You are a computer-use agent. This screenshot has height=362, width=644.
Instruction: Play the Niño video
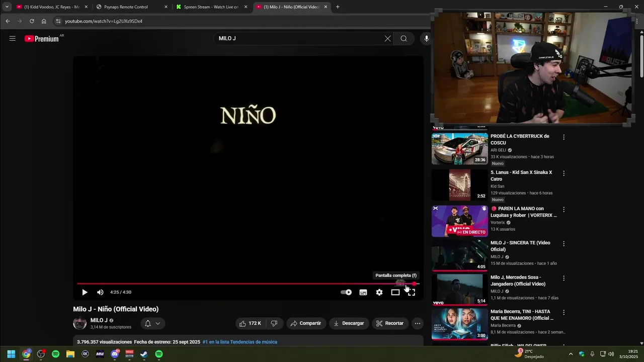tap(85, 292)
